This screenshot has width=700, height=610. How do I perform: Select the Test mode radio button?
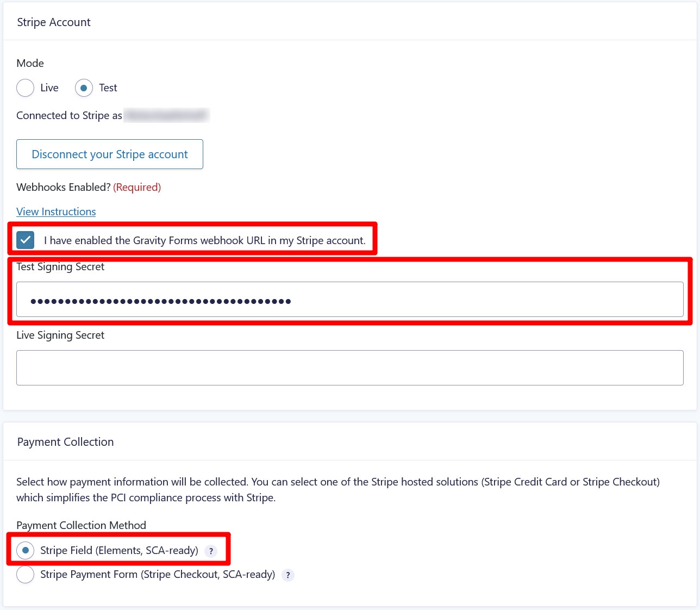[84, 88]
